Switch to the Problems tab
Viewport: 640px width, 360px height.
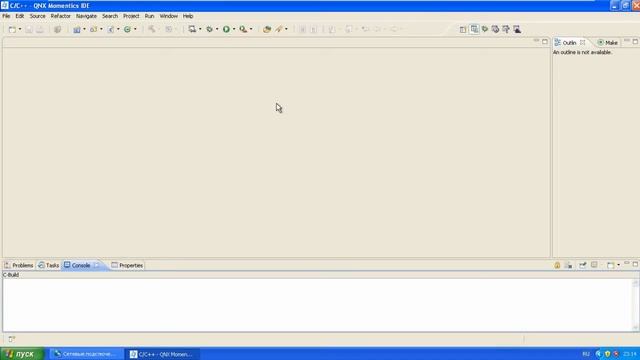pyautogui.click(x=19, y=265)
